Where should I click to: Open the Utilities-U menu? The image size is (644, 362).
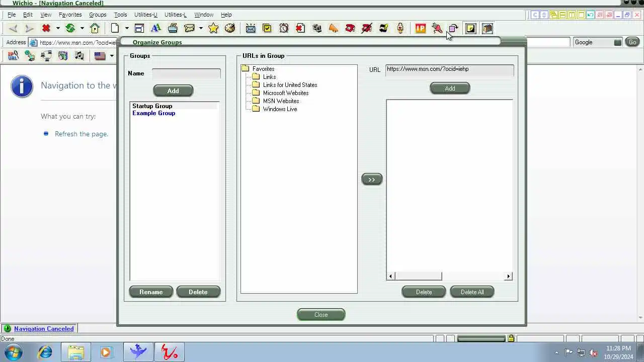(x=146, y=15)
